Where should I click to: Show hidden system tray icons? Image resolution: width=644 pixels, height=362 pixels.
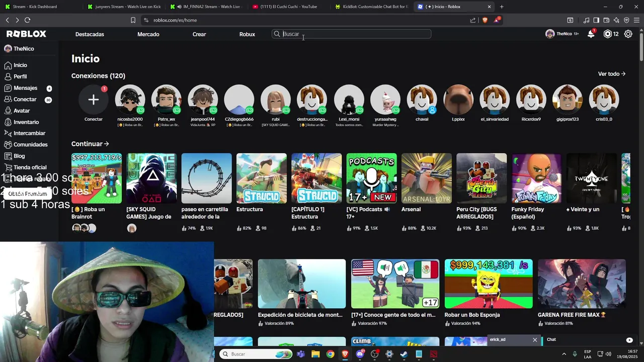click(563, 354)
